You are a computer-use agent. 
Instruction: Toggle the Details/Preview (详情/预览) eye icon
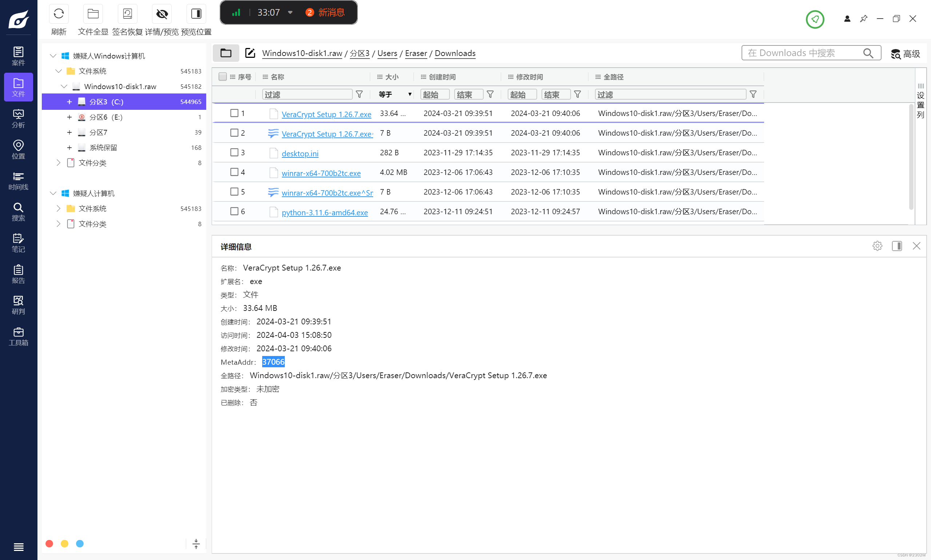162,14
